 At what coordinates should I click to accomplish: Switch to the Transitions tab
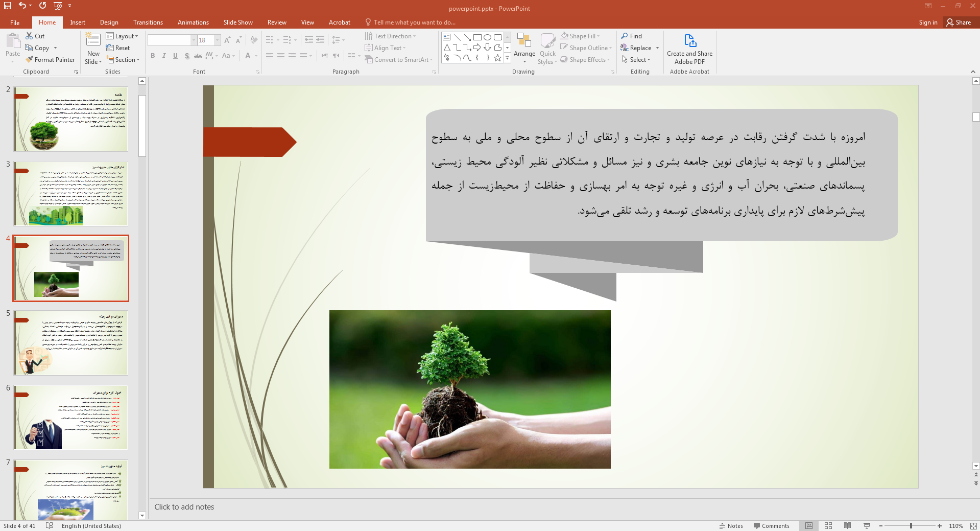coord(148,22)
